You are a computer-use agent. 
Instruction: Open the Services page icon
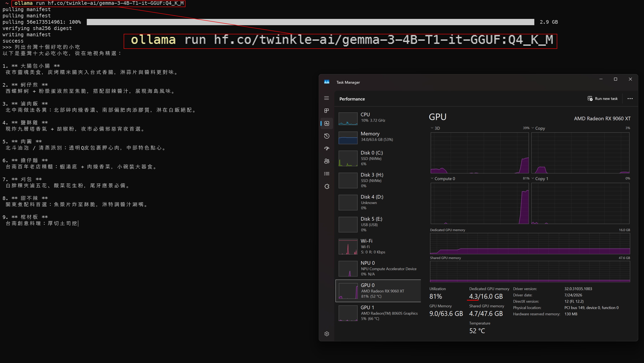327,186
